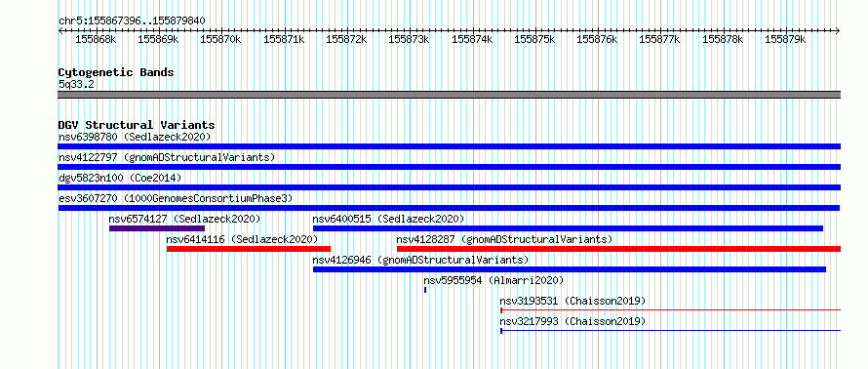
Task: Select the blue nsv4126946 variant bar
Action: click(x=570, y=269)
